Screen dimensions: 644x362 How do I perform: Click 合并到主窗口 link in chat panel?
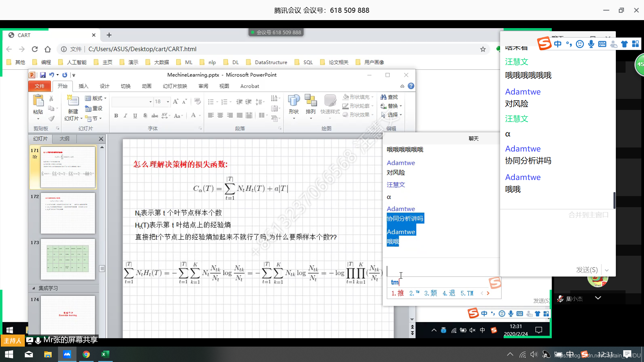[589, 215]
